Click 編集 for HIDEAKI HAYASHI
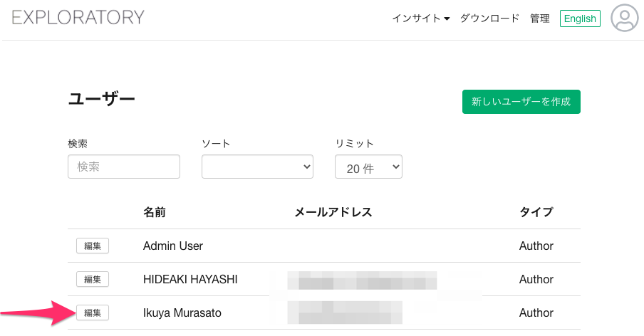This screenshot has width=644, height=336. tap(93, 279)
